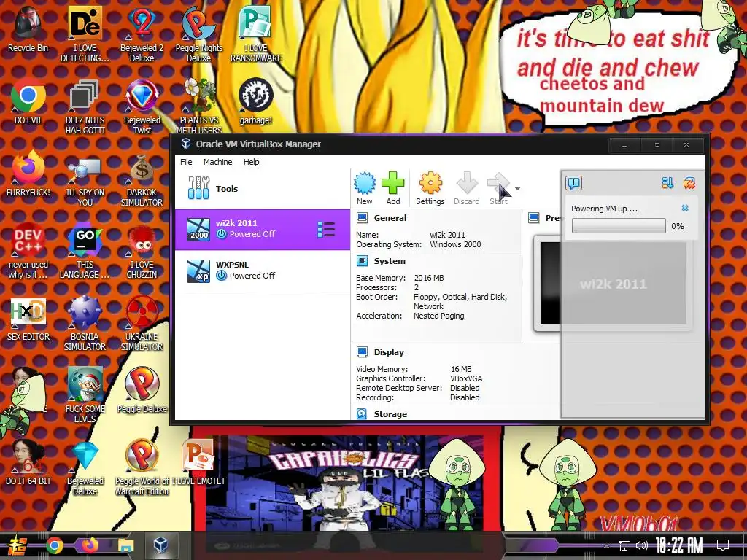Click the Discard toolbar icon

click(x=466, y=183)
